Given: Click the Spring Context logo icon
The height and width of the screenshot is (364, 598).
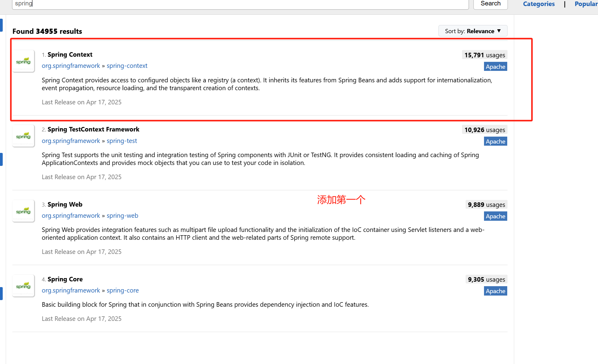Looking at the screenshot, I should [x=24, y=61].
